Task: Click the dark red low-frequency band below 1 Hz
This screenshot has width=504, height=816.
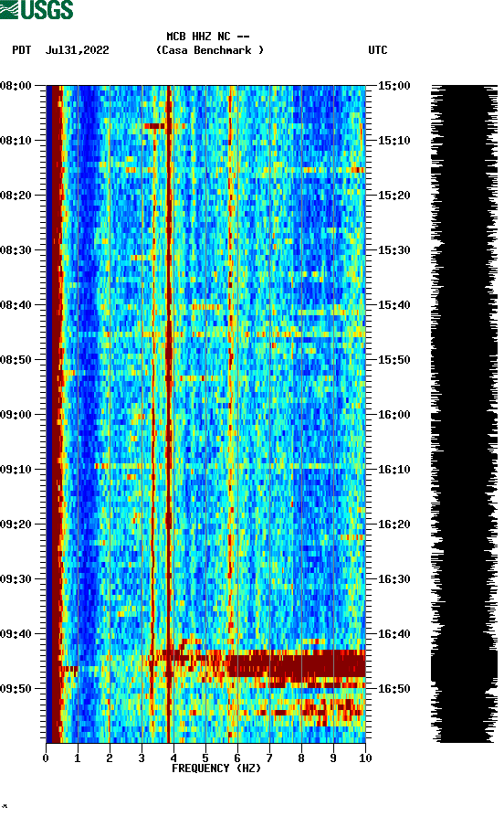Action: 55,414
